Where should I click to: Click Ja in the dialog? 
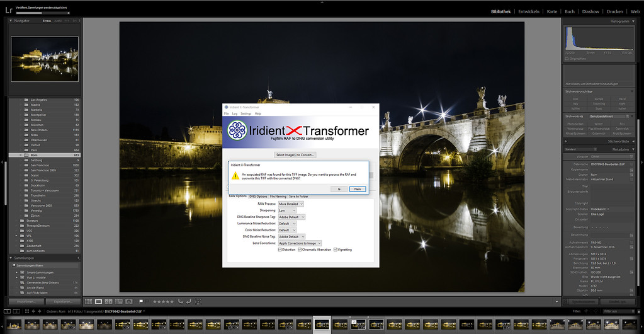pos(339,189)
